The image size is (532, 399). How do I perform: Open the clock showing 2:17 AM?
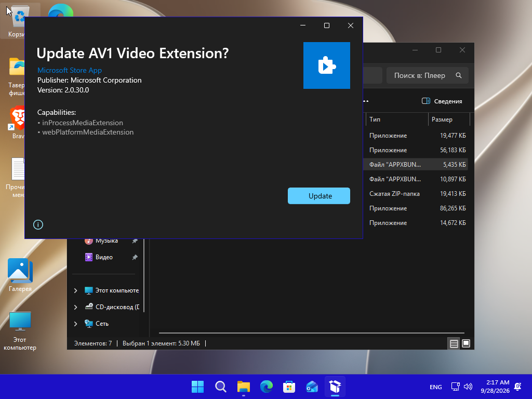tap(495, 387)
